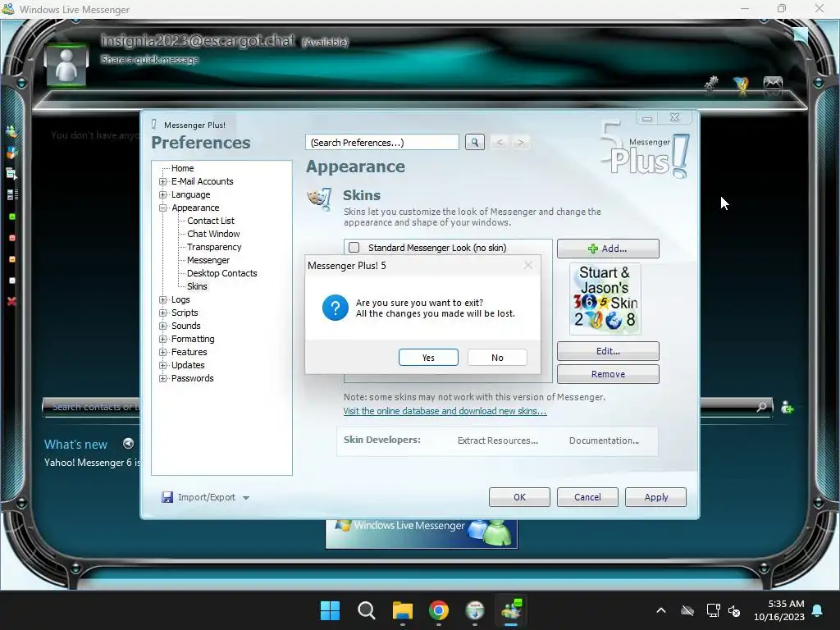Click the colorful butterfly MSN icon
The image size is (840, 630).
[x=742, y=85]
